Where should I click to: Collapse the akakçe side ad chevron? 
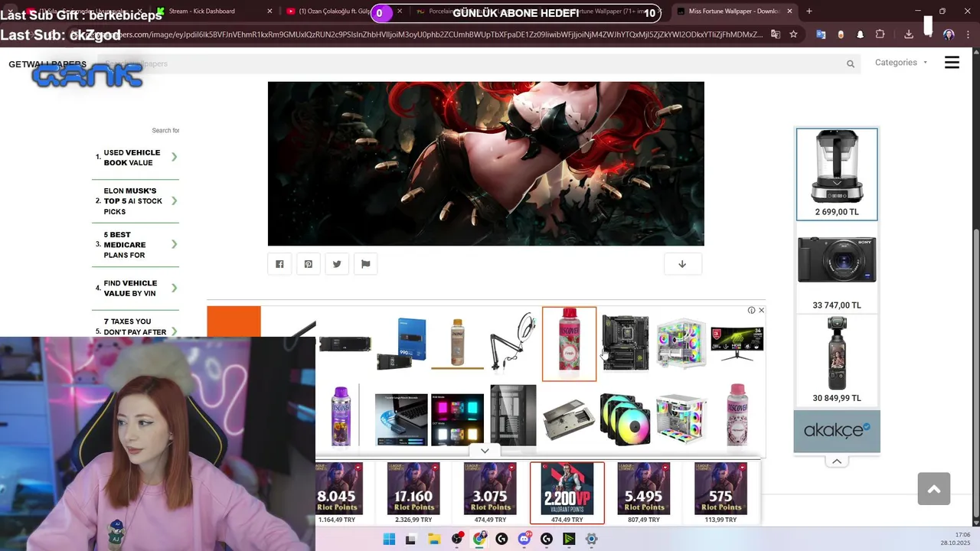coord(837,461)
